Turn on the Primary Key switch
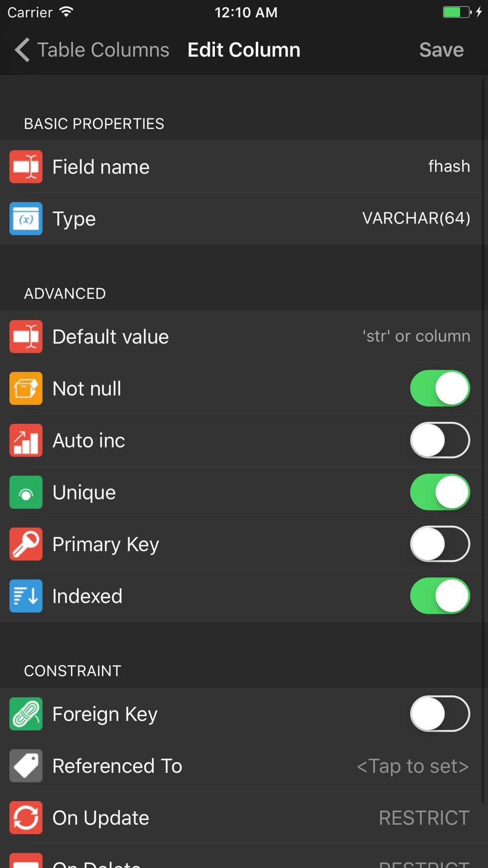 (x=440, y=544)
